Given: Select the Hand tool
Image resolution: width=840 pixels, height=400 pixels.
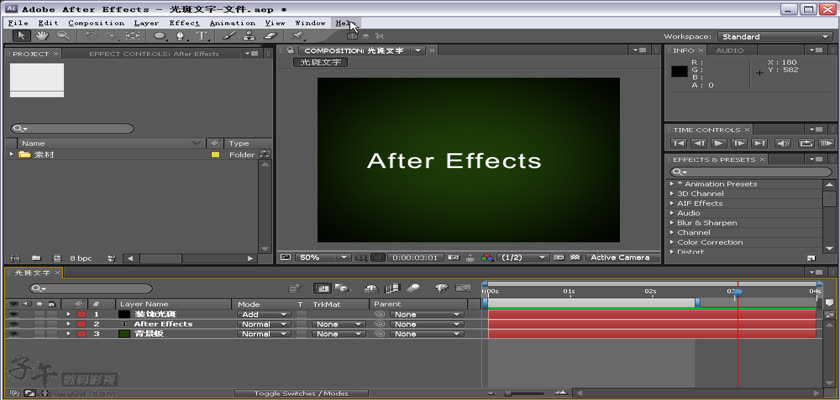Looking at the screenshot, I should tap(42, 36).
